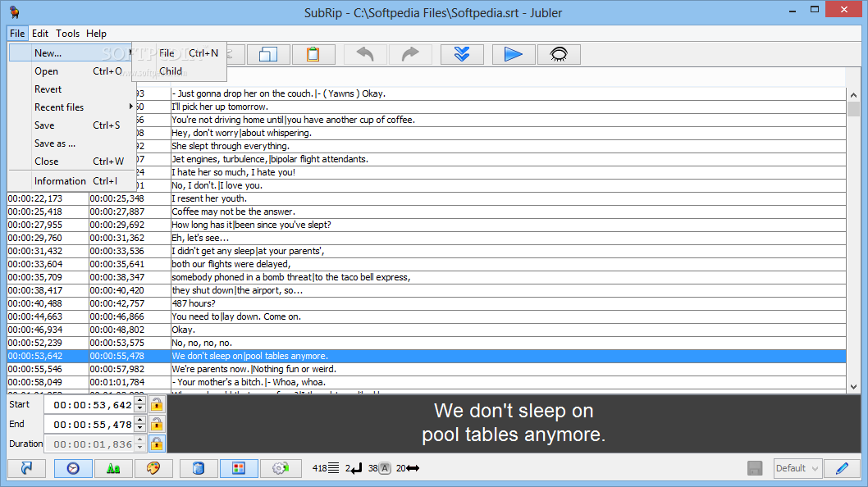Open the Edit menu
The height and width of the screenshot is (487, 868).
(40, 33)
